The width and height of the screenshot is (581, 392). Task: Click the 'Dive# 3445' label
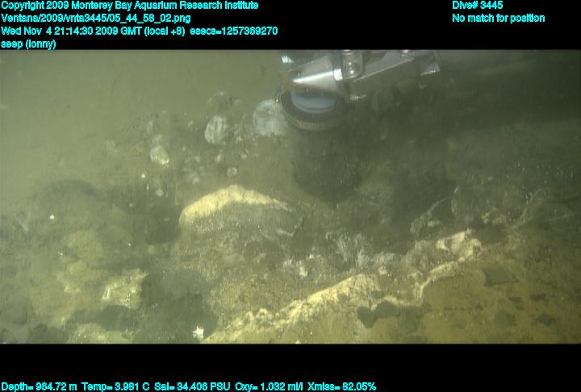coord(477,5)
